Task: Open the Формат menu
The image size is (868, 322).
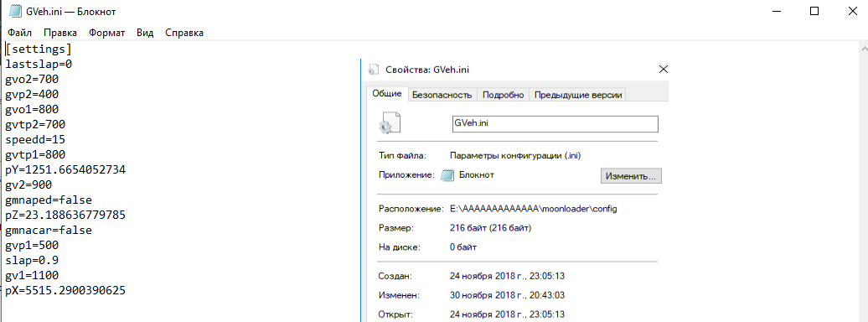Action: (x=107, y=33)
